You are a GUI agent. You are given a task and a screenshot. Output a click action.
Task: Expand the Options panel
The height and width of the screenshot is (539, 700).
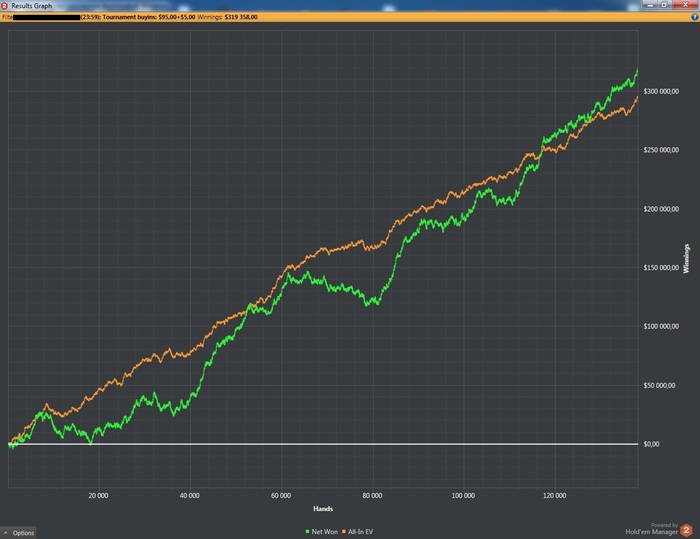click(x=18, y=533)
